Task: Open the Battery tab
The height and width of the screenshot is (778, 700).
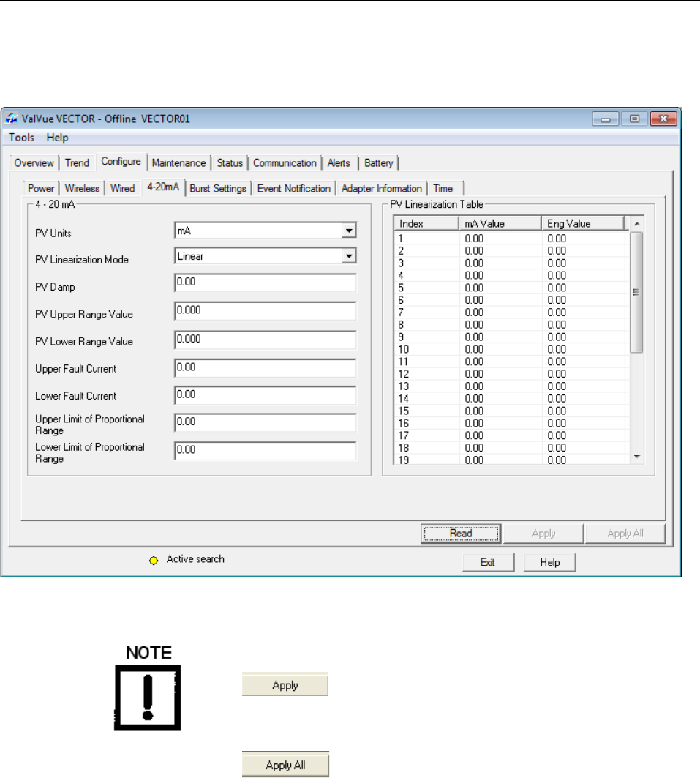Action: tap(378, 162)
